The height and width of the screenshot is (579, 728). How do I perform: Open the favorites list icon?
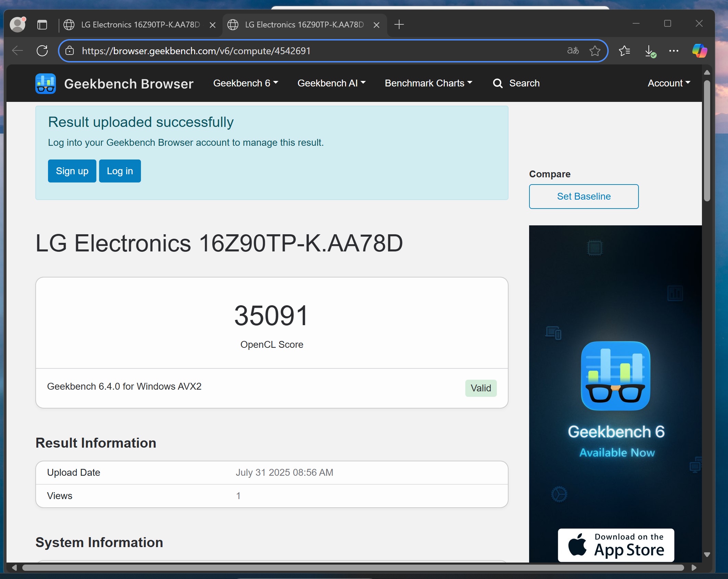click(624, 51)
